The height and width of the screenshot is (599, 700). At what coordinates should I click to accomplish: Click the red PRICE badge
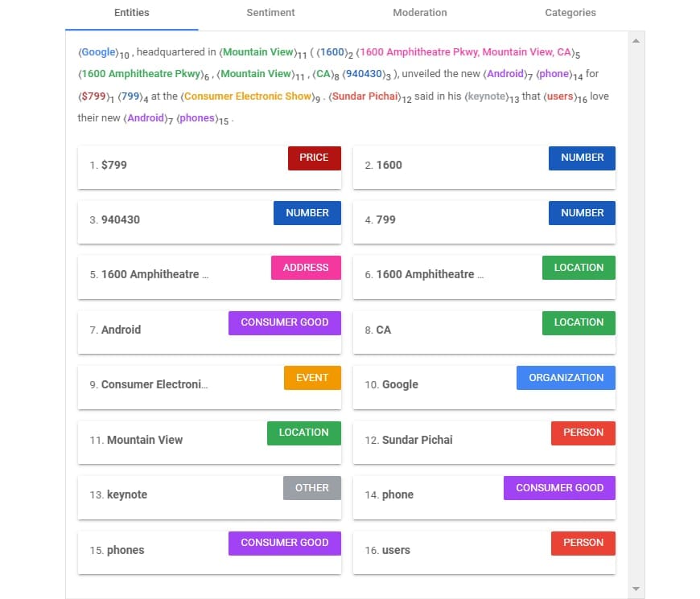(314, 158)
